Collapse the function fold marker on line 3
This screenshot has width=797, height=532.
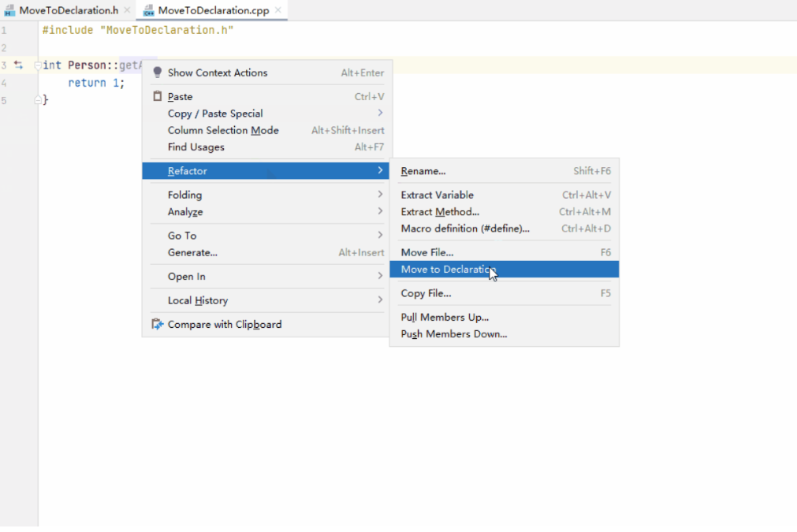pyautogui.click(x=37, y=65)
